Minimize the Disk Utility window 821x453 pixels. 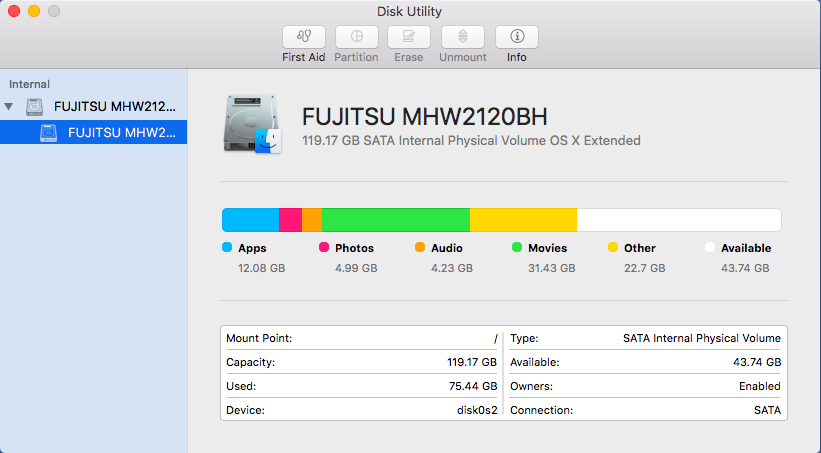coord(34,11)
